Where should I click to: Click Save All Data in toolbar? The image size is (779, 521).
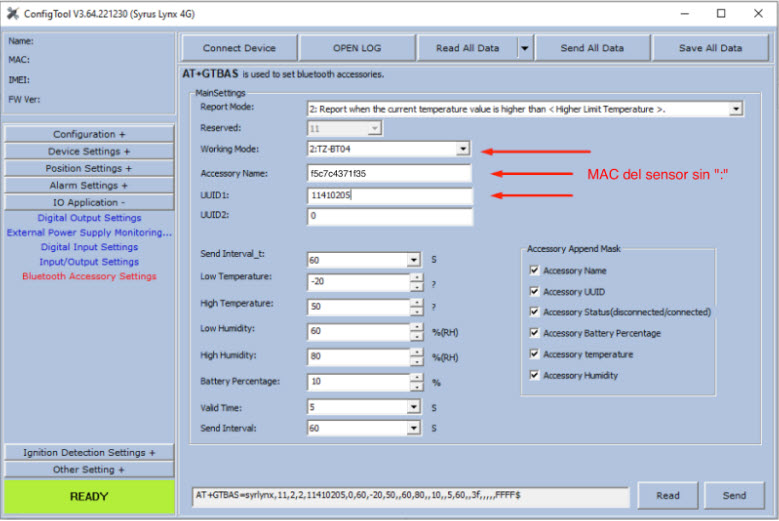pyautogui.click(x=710, y=48)
